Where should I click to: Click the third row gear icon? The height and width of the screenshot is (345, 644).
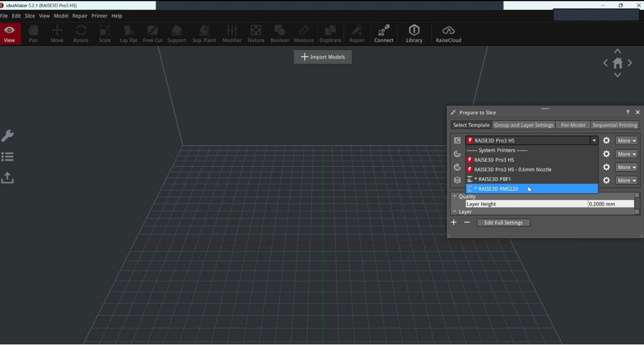(x=606, y=167)
